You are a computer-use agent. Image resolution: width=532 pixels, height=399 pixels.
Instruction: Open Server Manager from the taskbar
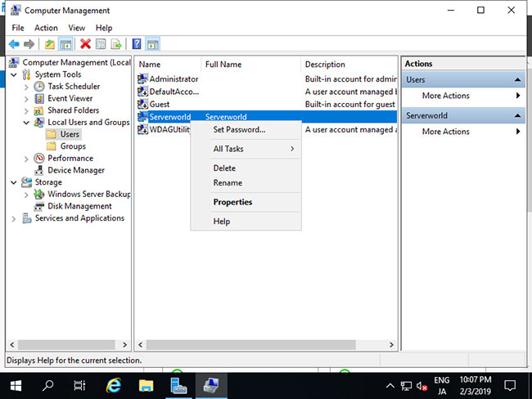click(178, 386)
